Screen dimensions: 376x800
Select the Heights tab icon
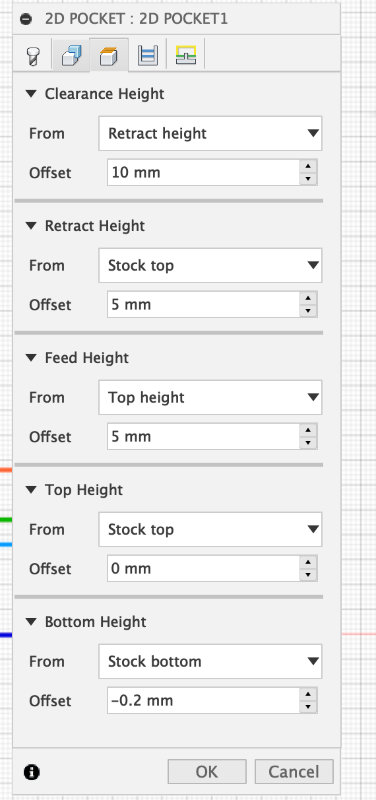(108, 55)
